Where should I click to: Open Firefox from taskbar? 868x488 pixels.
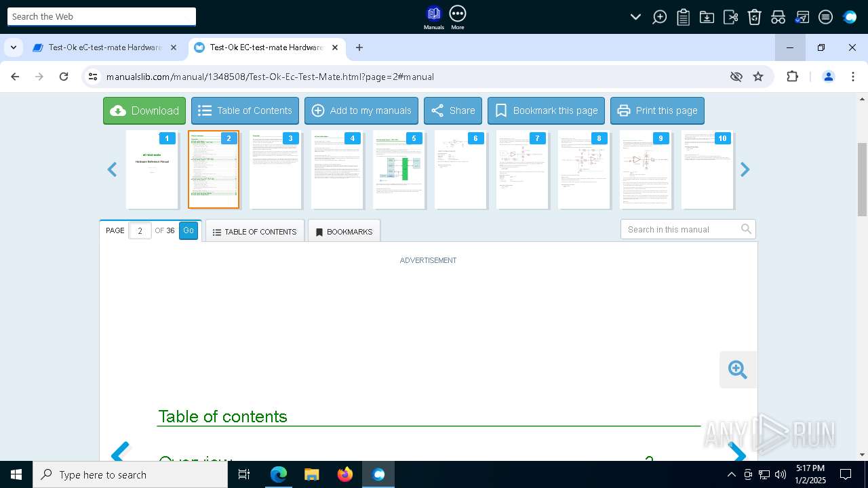pos(345,474)
